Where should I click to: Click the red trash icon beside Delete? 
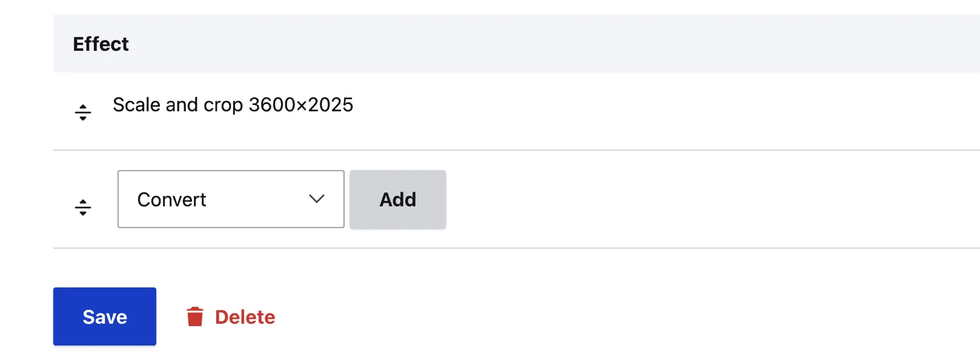(196, 316)
